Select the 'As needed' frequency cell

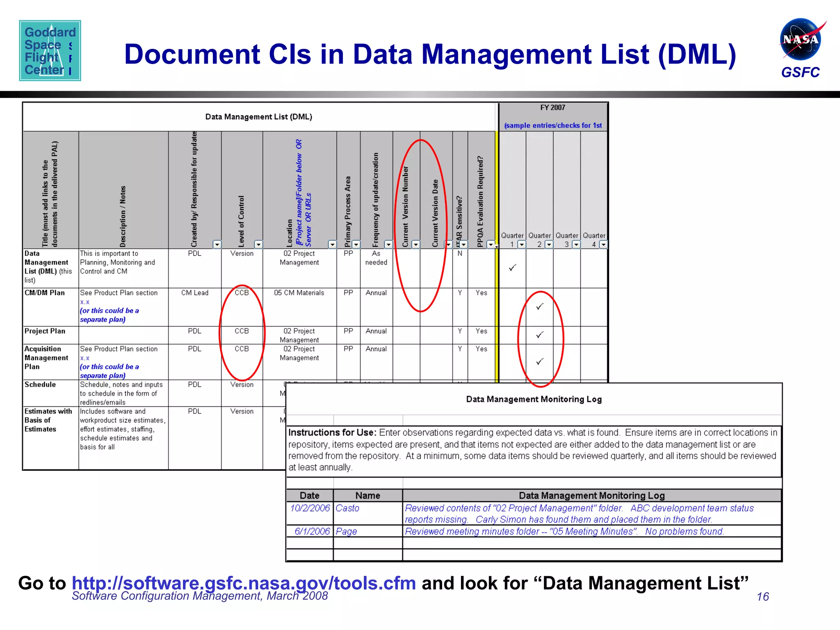click(x=377, y=268)
